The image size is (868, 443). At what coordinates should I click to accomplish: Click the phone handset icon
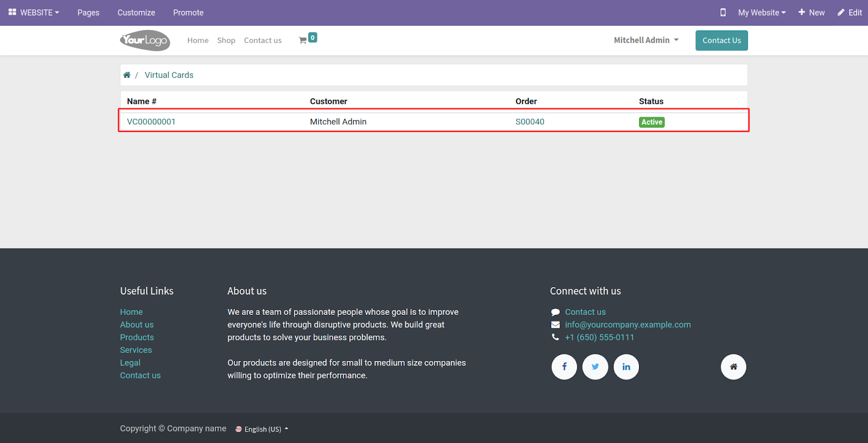[x=555, y=337]
